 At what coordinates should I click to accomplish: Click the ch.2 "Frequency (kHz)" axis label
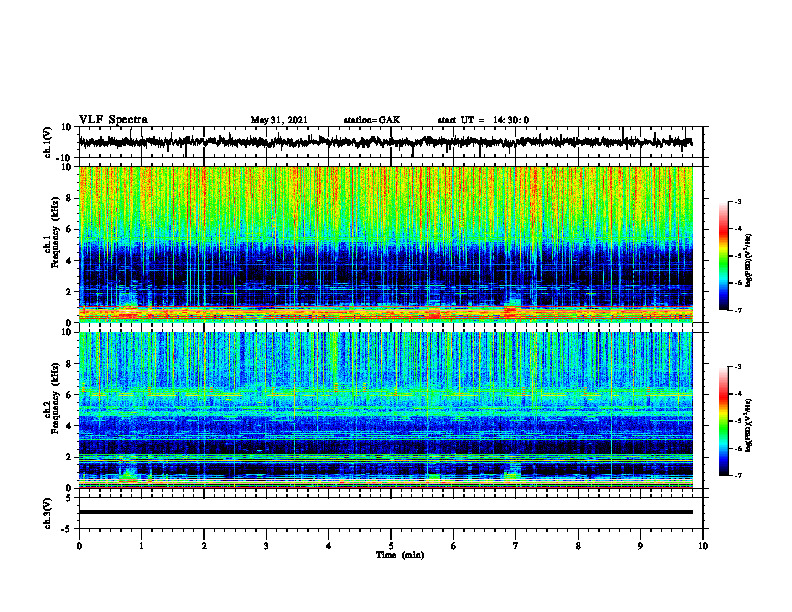55,398
